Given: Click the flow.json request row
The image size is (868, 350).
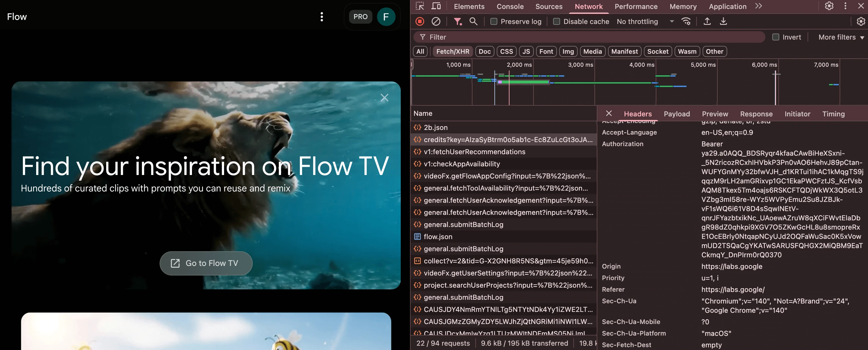Looking at the screenshot, I should coord(438,237).
